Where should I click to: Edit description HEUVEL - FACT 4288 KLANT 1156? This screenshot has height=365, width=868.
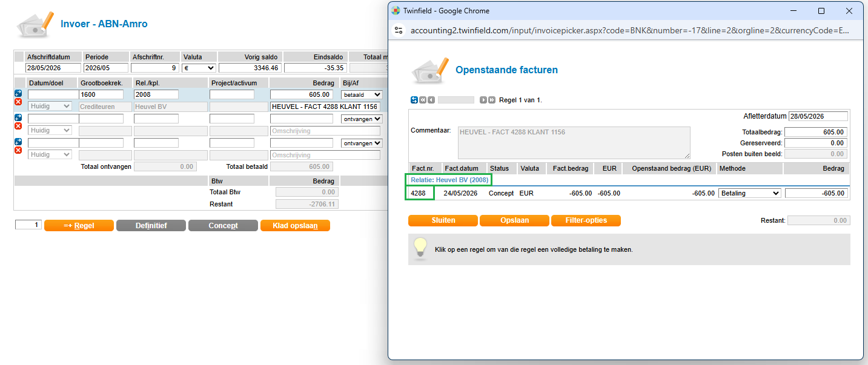pyautogui.click(x=325, y=107)
